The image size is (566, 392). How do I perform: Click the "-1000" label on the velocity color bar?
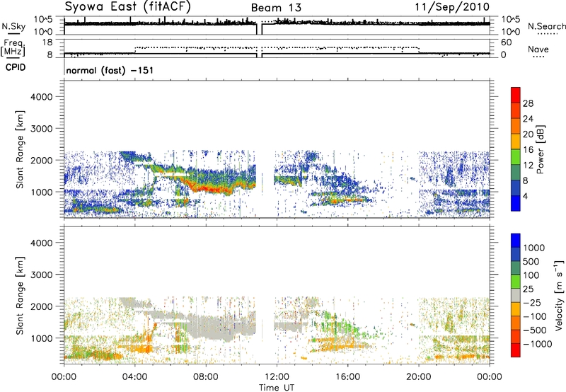coord(538,344)
